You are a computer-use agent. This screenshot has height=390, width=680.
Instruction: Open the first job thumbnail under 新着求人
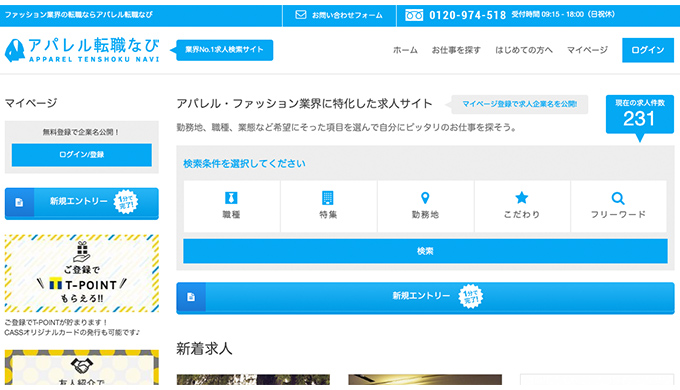coord(253,380)
